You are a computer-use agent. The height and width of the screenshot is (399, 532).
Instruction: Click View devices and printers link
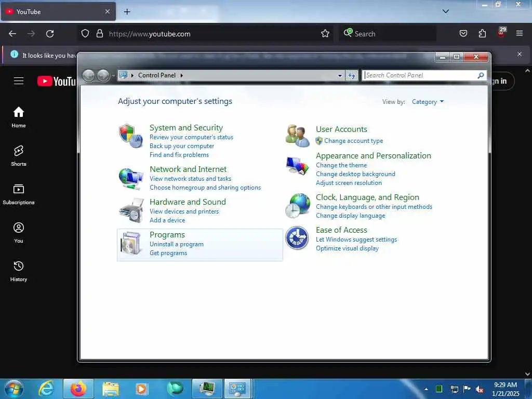[x=184, y=211]
